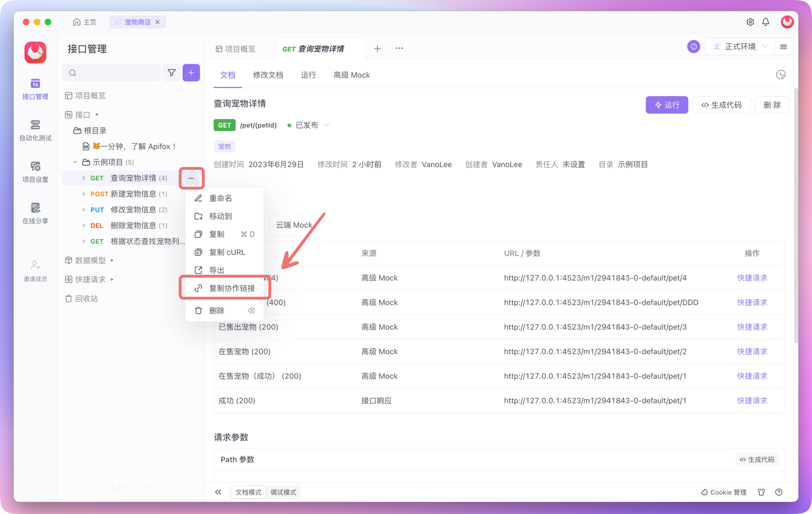812x514 pixels.
Task: Click the 删 除 button at top
Action: coord(772,105)
